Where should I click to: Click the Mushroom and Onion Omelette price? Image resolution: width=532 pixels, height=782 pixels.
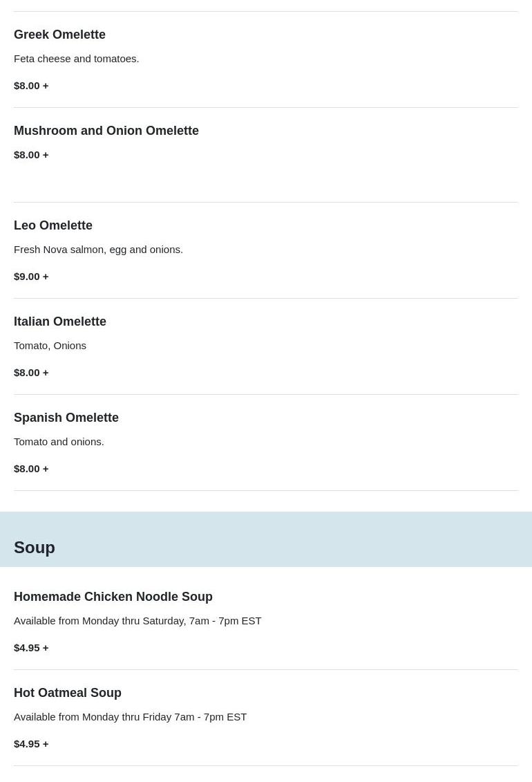coord(31,155)
